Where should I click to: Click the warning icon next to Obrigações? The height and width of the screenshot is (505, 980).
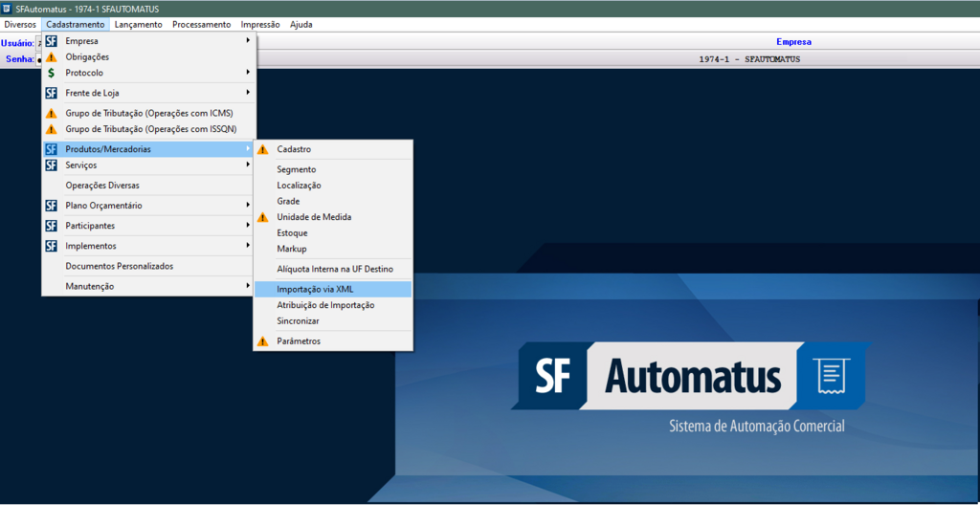click(52, 57)
